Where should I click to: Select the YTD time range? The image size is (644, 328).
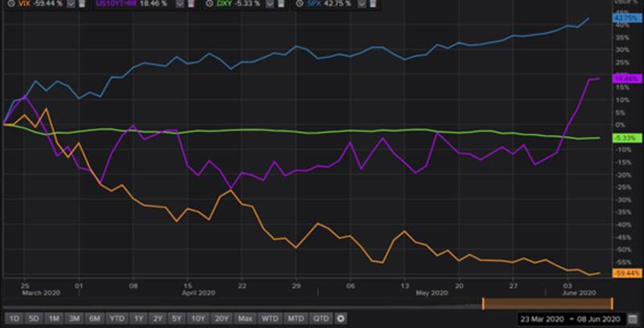pos(118,318)
